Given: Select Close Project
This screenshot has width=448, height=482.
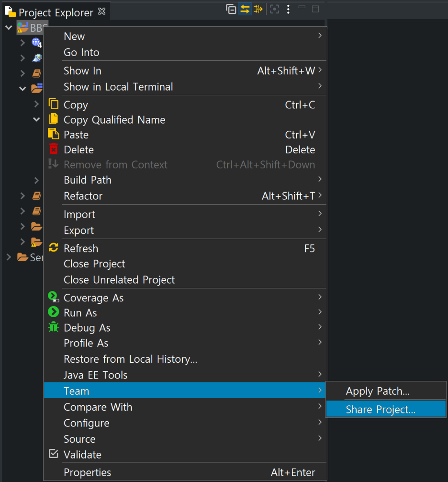Looking at the screenshot, I should coord(185,264).
